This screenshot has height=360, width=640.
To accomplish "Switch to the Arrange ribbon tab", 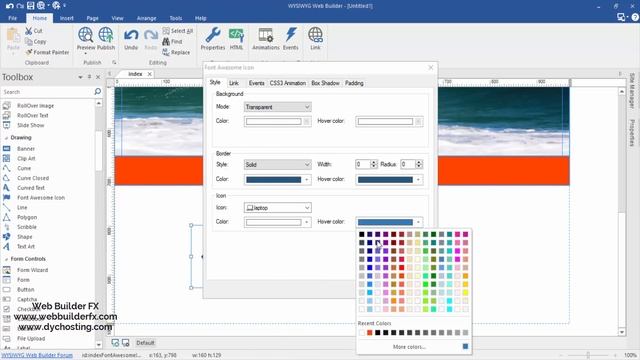I will [147, 18].
